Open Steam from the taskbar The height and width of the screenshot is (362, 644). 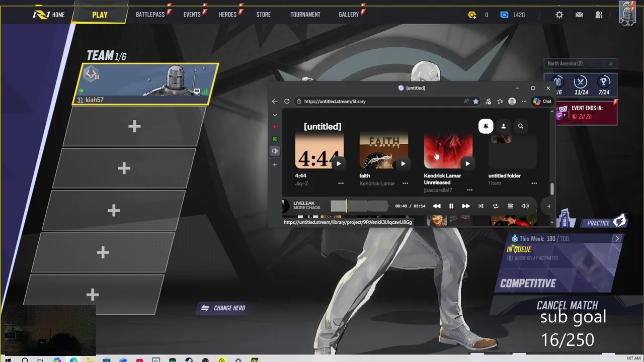click(189, 359)
